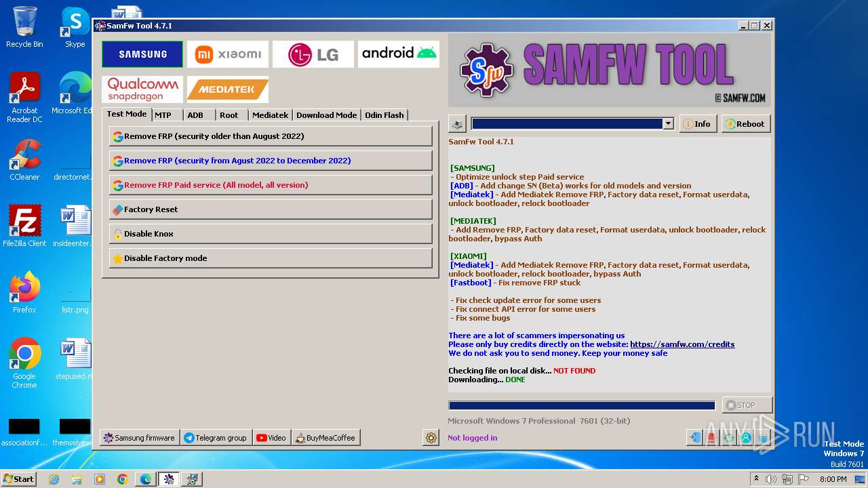Click the blue login arrow icon

(x=694, y=438)
